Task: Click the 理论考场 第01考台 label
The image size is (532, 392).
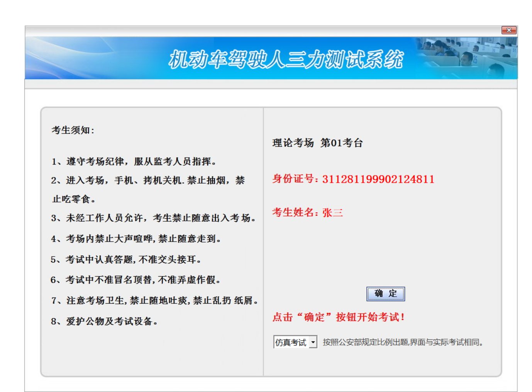Action: [317, 143]
